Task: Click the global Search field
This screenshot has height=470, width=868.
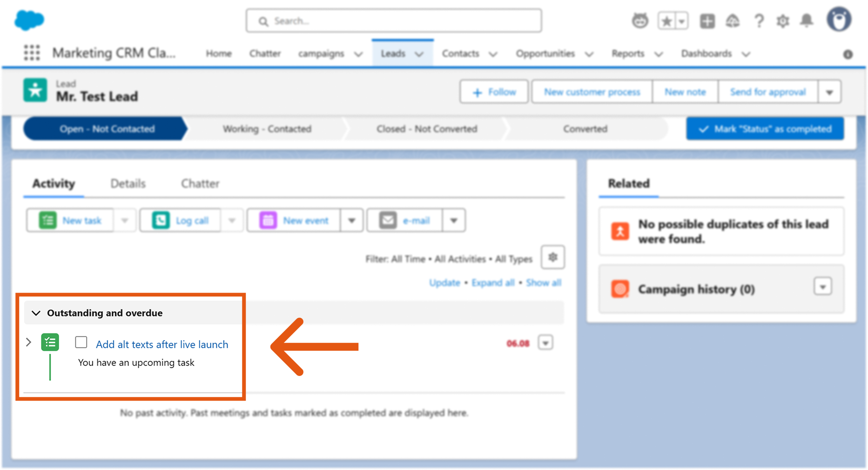Action: (x=394, y=21)
